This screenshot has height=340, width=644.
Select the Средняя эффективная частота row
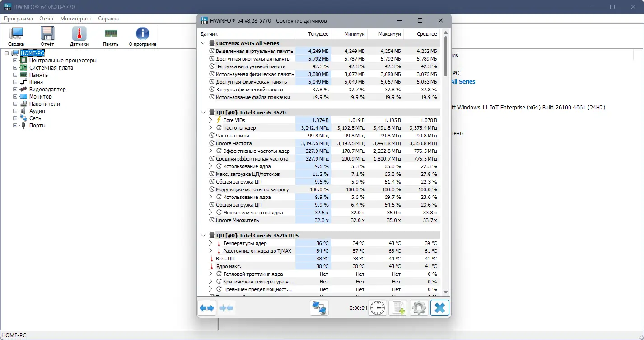tap(319, 159)
